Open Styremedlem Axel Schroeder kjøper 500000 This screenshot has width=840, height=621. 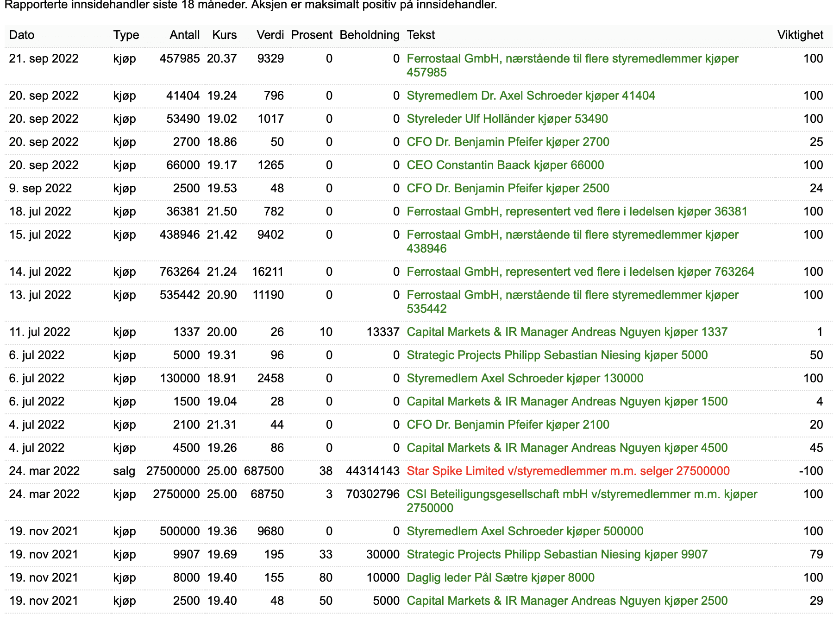[x=525, y=532]
